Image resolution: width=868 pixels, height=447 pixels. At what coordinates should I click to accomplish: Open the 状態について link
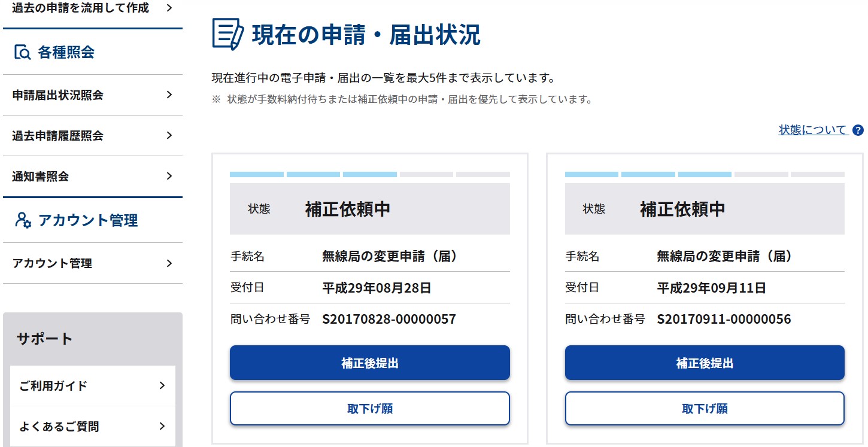click(x=813, y=130)
